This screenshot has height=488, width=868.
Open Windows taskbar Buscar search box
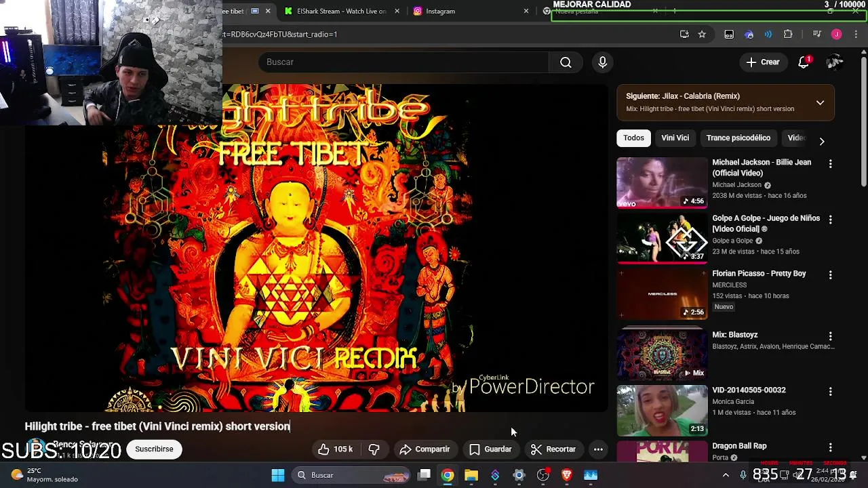pos(351,475)
